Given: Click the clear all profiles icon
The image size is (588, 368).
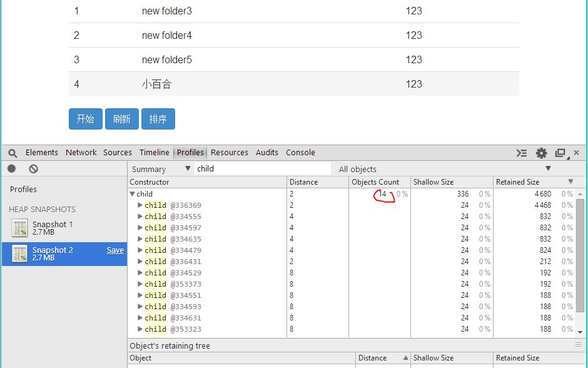Looking at the screenshot, I should point(34,169).
